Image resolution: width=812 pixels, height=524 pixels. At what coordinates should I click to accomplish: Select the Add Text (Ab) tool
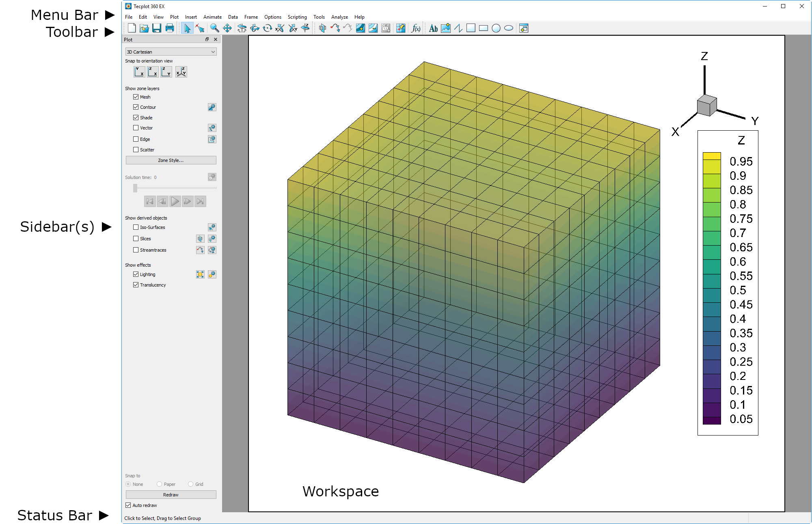[433, 28]
